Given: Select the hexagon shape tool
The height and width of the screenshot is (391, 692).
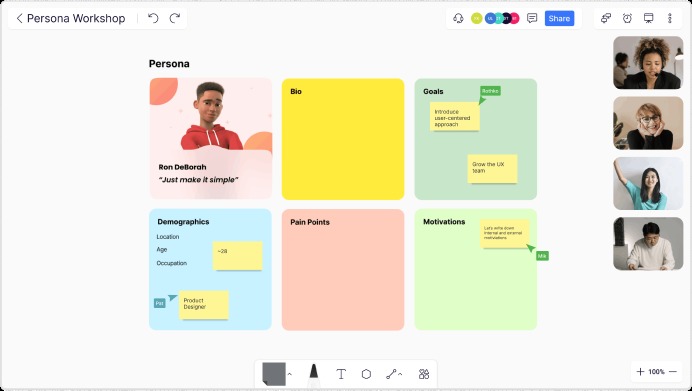Looking at the screenshot, I should point(366,374).
